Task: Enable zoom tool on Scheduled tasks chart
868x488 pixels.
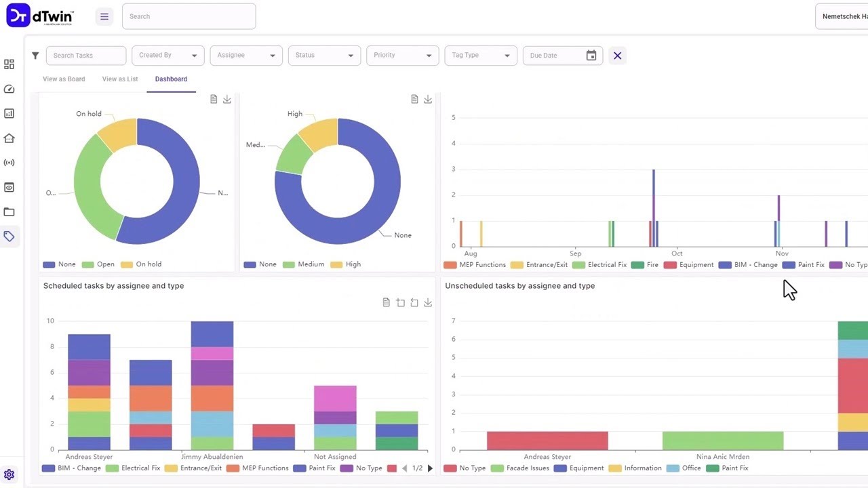Action: (x=400, y=302)
